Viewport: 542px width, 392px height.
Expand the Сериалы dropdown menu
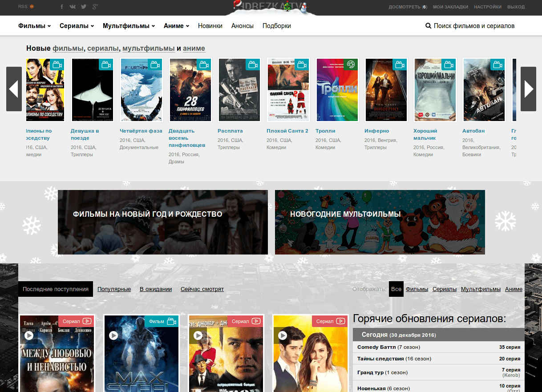pos(77,26)
